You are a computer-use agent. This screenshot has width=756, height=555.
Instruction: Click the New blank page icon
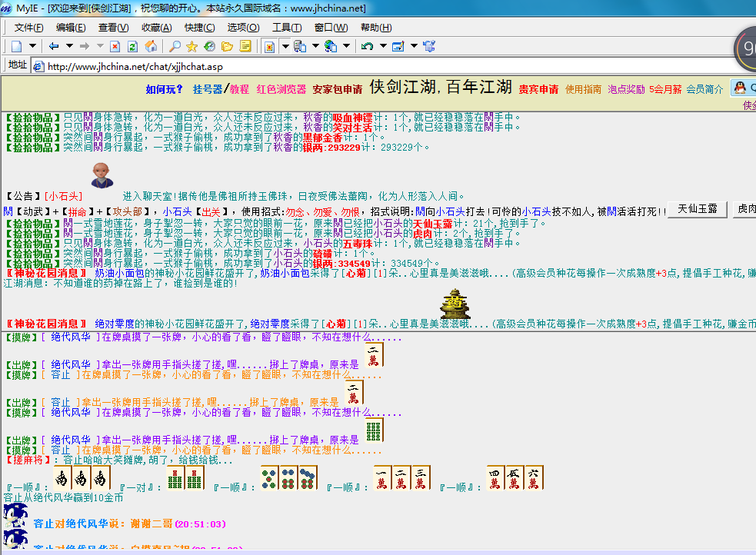tap(17, 46)
